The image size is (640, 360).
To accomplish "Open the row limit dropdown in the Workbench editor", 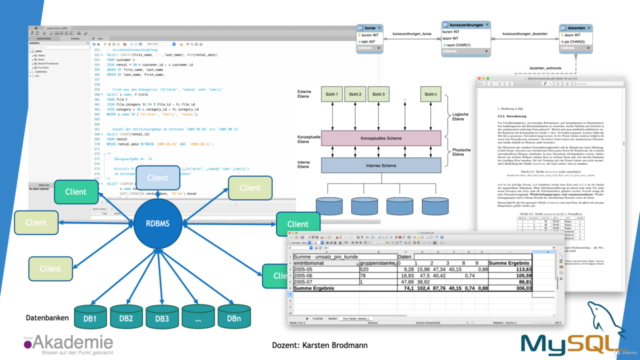I will [x=174, y=44].
